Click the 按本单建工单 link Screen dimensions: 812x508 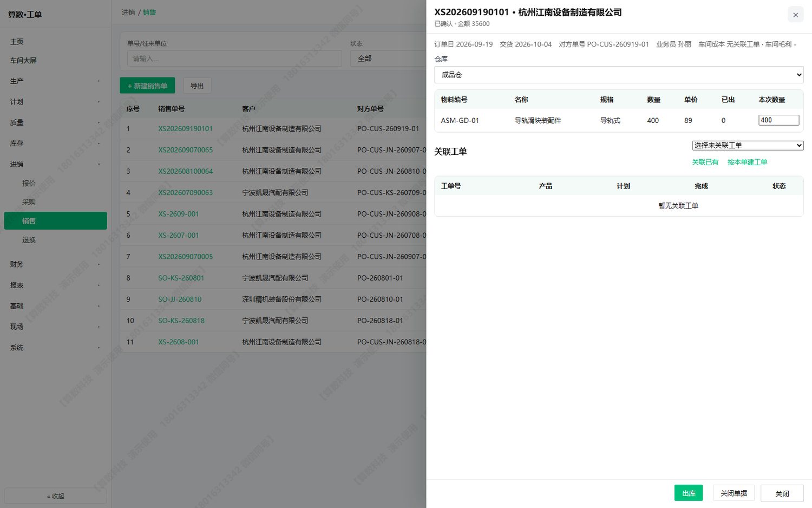tap(747, 162)
